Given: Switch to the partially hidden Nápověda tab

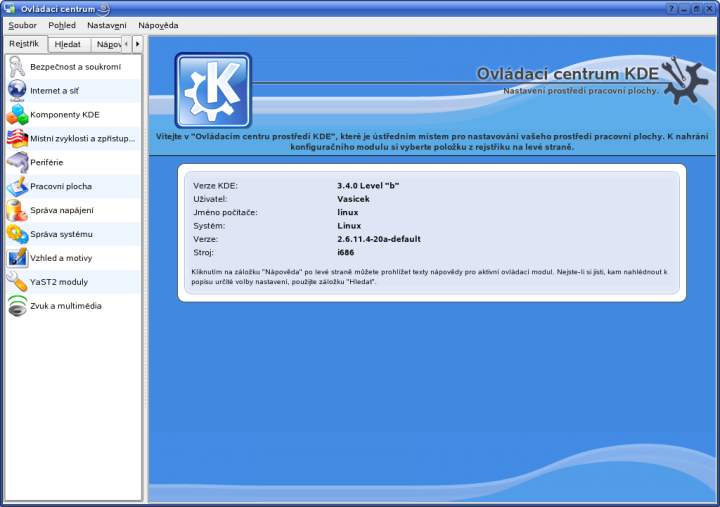Looking at the screenshot, I should point(107,45).
